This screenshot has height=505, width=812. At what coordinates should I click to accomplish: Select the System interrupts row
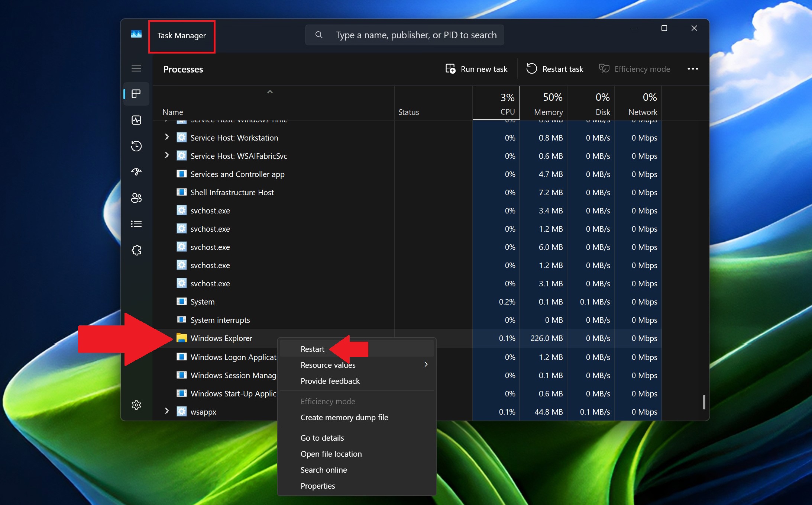(x=407, y=320)
